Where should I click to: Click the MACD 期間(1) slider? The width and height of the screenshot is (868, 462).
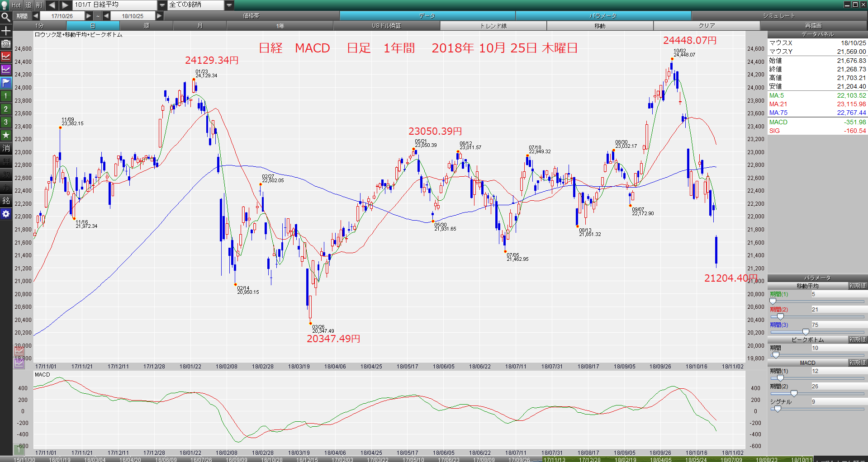(817, 378)
